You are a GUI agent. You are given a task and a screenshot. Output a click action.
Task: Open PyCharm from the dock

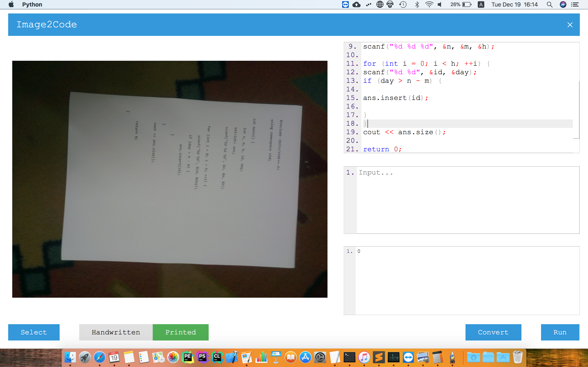coord(188,357)
